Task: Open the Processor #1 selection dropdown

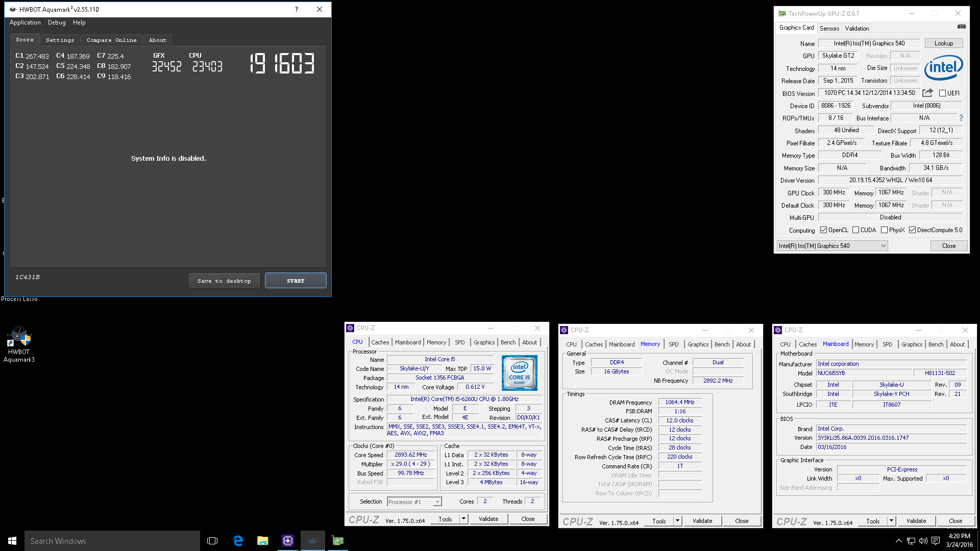Action: point(437,502)
